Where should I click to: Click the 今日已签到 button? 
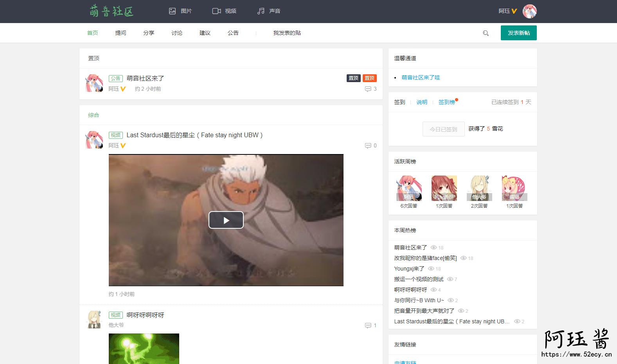(443, 129)
